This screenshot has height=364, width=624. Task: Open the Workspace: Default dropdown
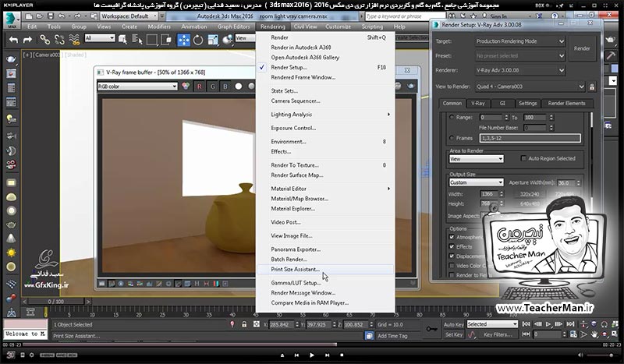pos(129,16)
